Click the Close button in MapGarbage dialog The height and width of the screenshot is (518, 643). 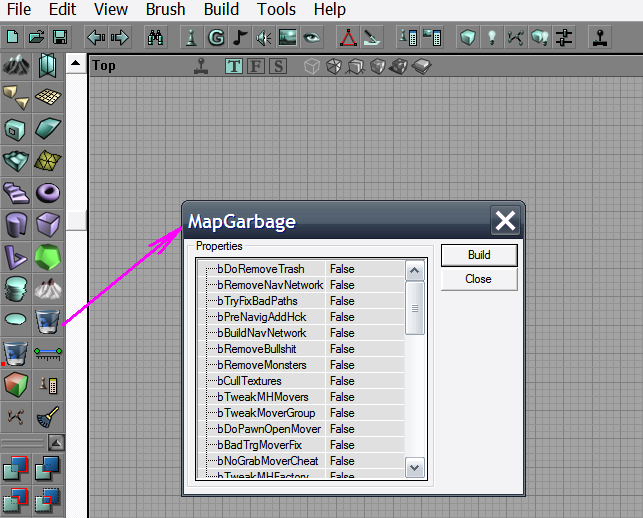point(478,279)
